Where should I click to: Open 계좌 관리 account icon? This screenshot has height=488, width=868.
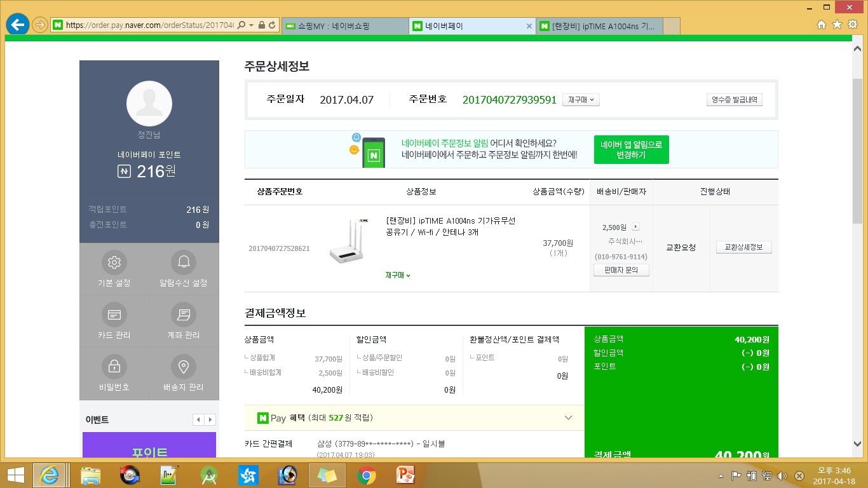184,314
